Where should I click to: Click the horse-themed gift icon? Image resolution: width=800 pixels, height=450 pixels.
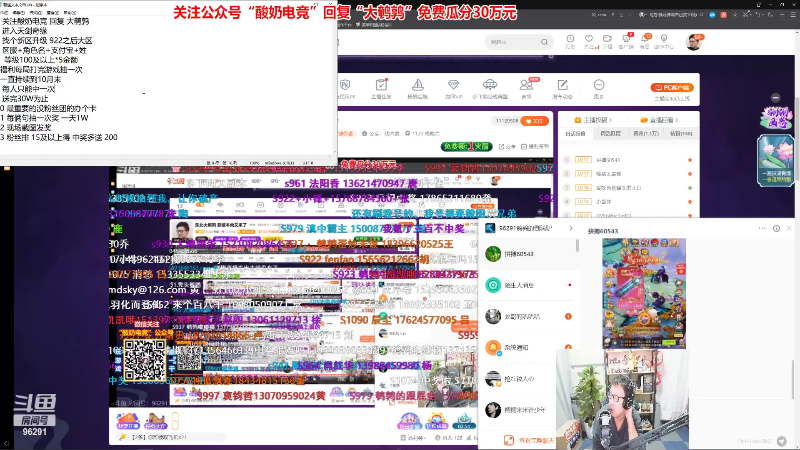(155, 421)
